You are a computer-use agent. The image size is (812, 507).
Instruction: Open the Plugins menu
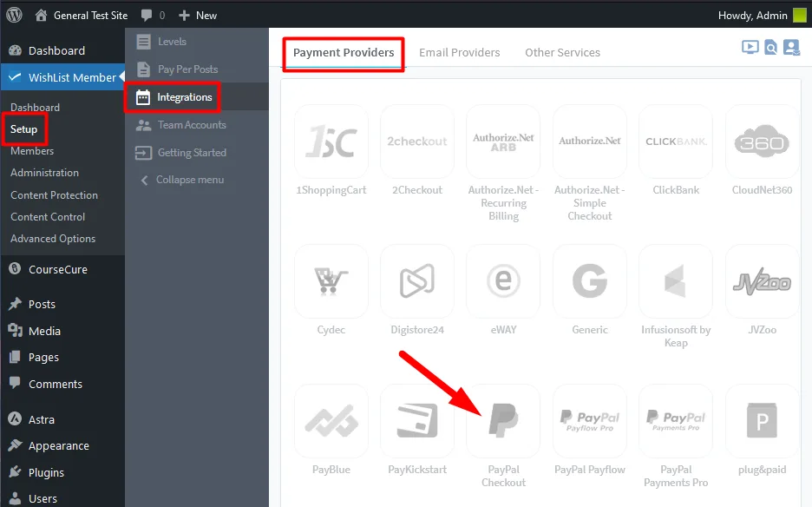point(62,473)
